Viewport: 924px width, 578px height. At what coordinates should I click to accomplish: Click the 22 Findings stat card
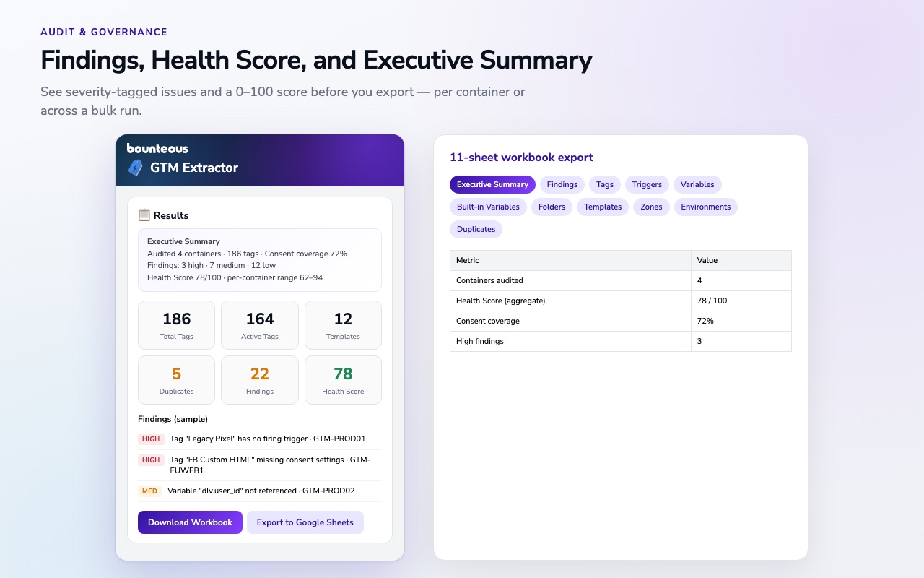(260, 380)
